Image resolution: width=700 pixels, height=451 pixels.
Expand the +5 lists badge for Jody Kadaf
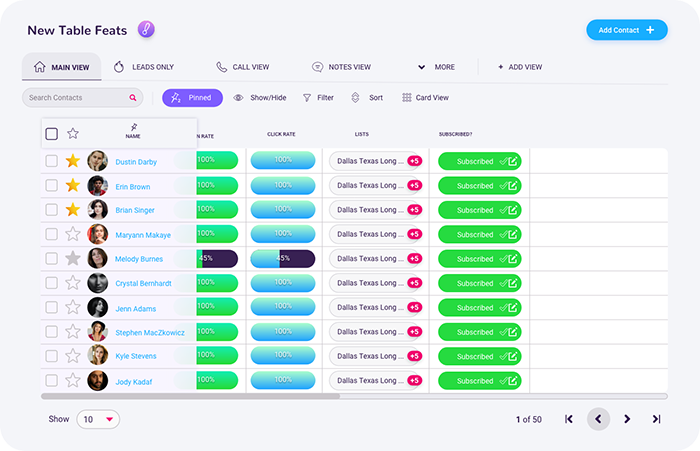[x=415, y=380]
